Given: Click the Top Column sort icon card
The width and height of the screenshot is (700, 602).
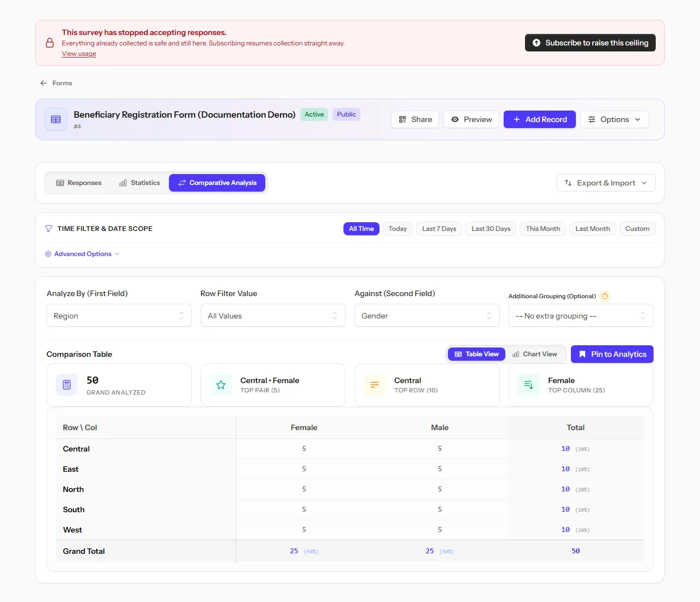Looking at the screenshot, I should pos(529,385).
